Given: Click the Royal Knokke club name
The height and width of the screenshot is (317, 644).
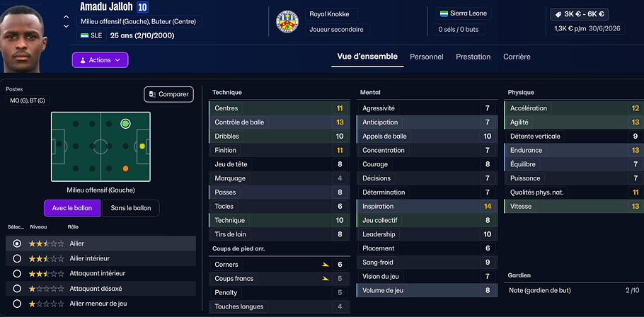Looking at the screenshot, I should (329, 14).
